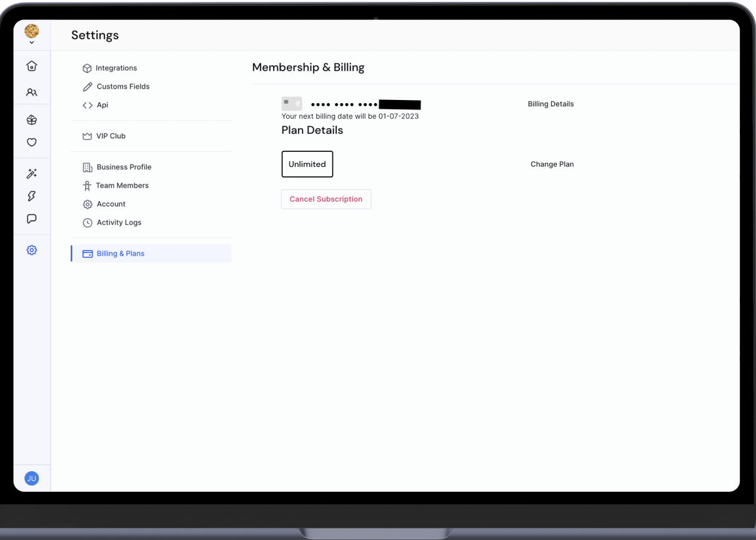Open the chat bubble messages icon

click(x=31, y=219)
